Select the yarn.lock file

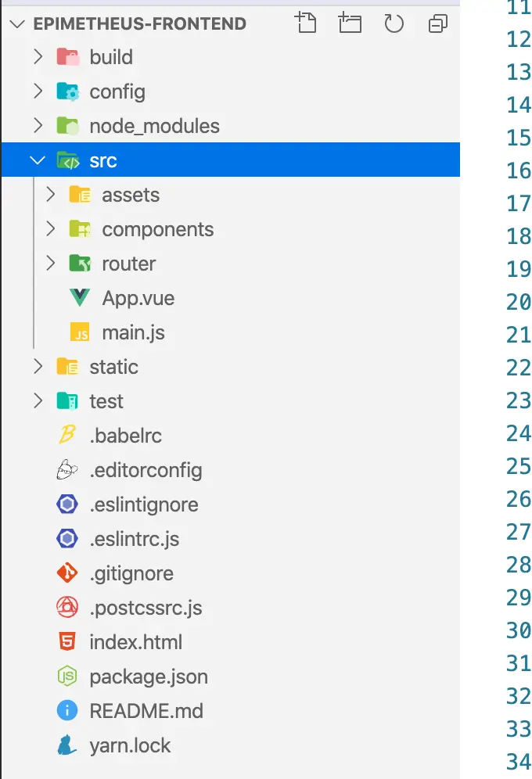pos(130,745)
